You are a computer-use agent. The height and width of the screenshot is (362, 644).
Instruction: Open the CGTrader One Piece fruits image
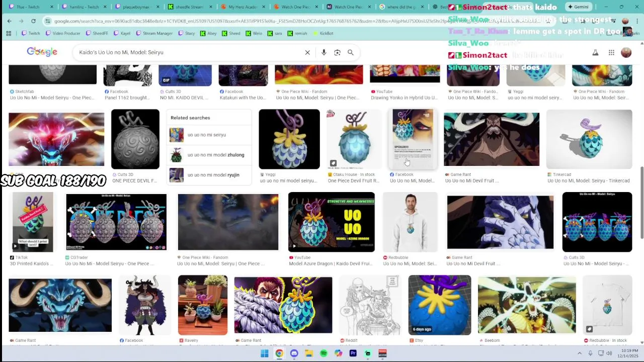pyautogui.click(x=116, y=222)
